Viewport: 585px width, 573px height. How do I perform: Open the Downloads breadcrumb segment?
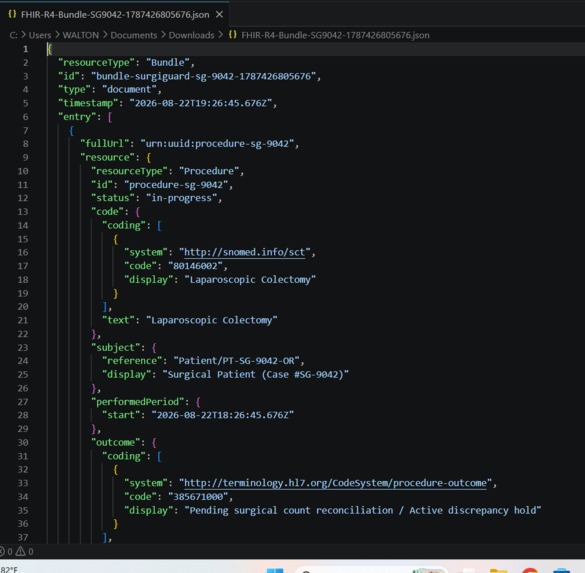click(191, 35)
